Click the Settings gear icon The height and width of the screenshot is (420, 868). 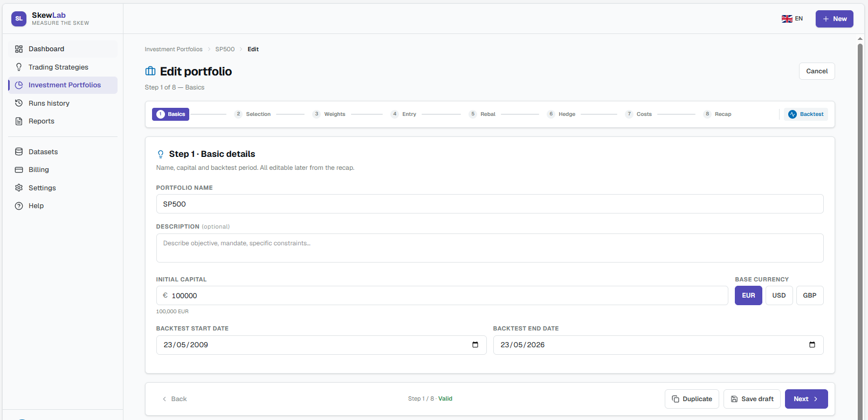pyautogui.click(x=19, y=188)
